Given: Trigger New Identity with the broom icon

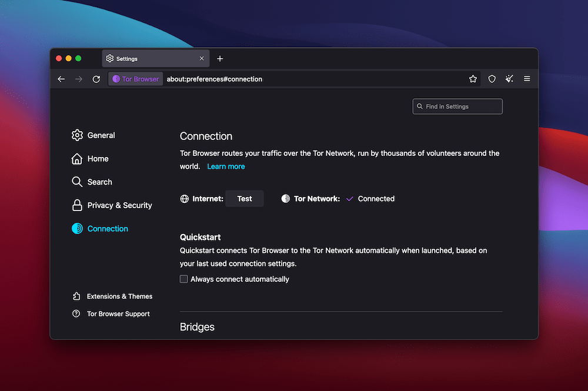Looking at the screenshot, I should (509, 78).
